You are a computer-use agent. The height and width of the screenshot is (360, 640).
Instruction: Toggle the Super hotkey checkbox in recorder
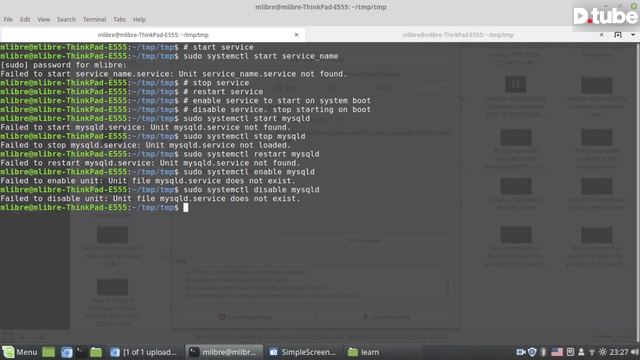click(369, 88)
